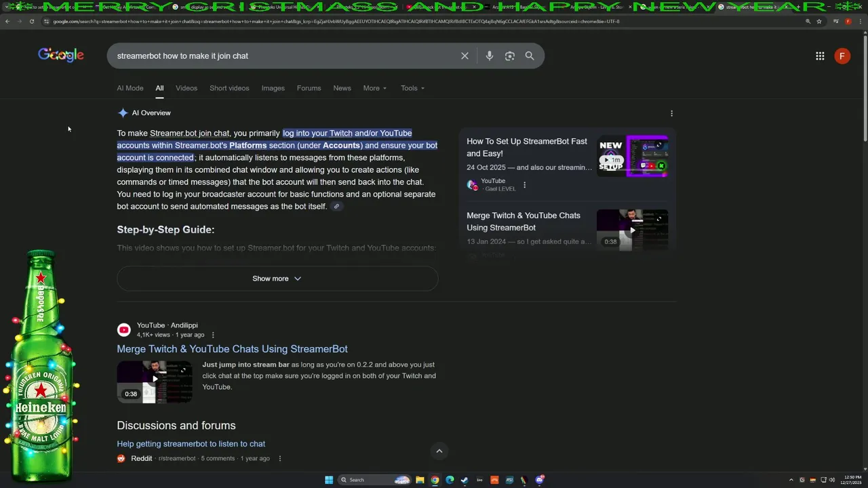Click the Streamer.bot join chat underlined text
Image resolution: width=868 pixels, height=488 pixels.
190,134
